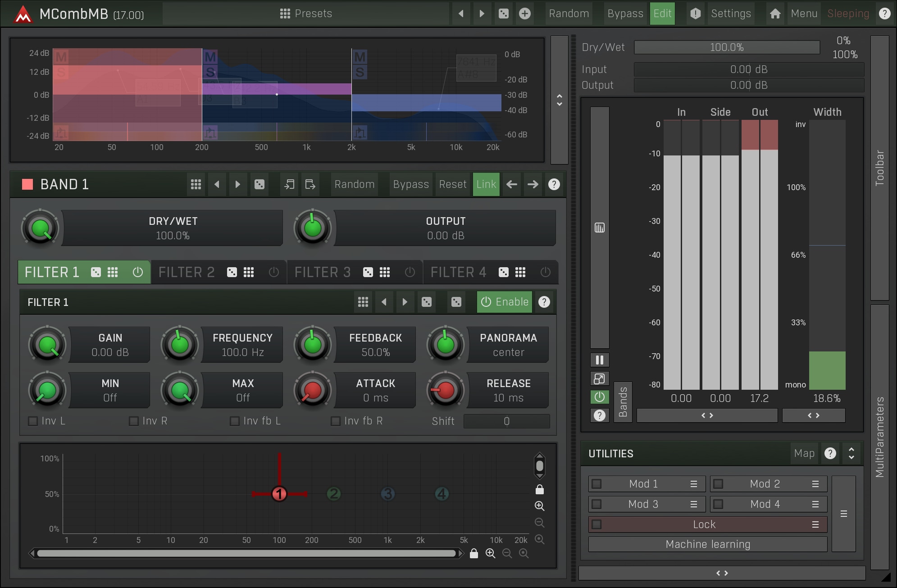This screenshot has height=588, width=897.
Task: Click Band 1 copy settings icon
Action: click(x=289, y=184)
